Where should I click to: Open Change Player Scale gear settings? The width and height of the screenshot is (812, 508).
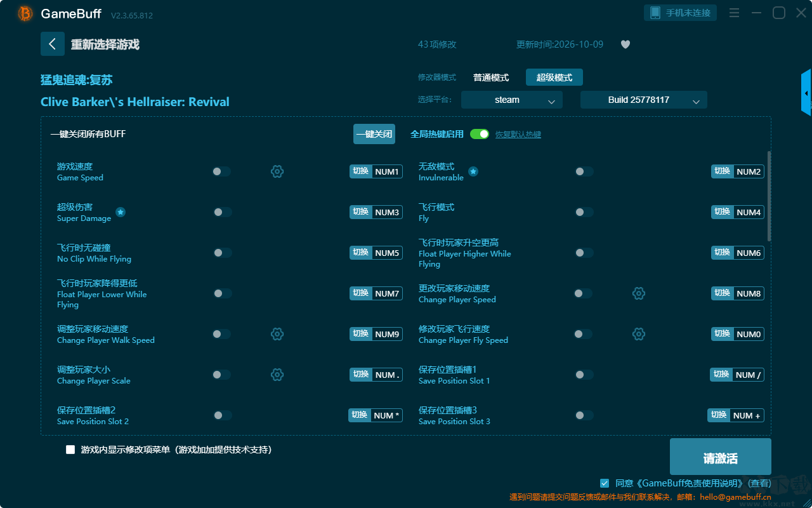(277, 375)
